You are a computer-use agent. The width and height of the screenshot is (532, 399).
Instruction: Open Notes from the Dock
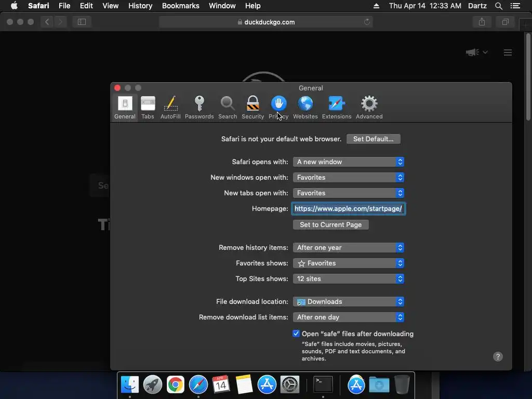coord(244,384)
